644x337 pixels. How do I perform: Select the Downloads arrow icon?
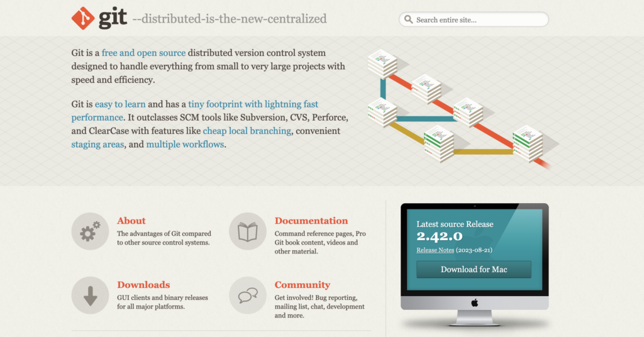[x=90, y=295]
